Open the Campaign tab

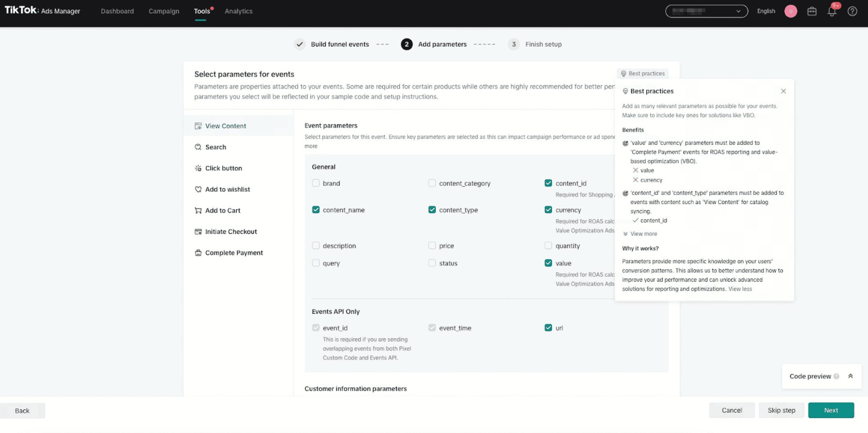(x=164, y=11)
